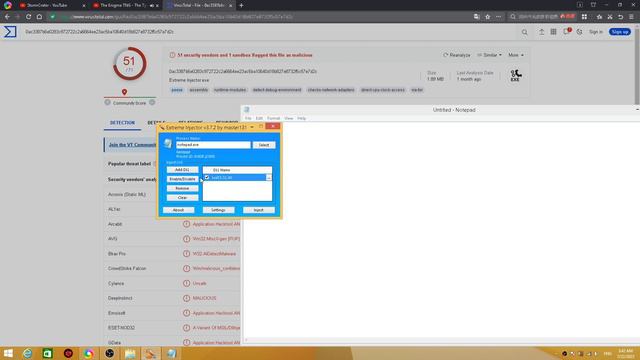Open the Help menu in Notepad
This screenshot has height=360, width=640.
click(302, 118)
